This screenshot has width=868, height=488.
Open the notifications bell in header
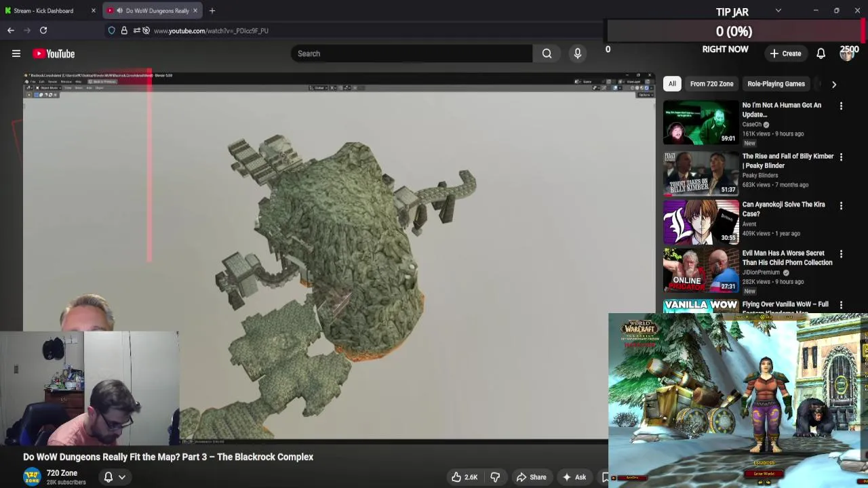pyautogui.click(x=821, y=54)
